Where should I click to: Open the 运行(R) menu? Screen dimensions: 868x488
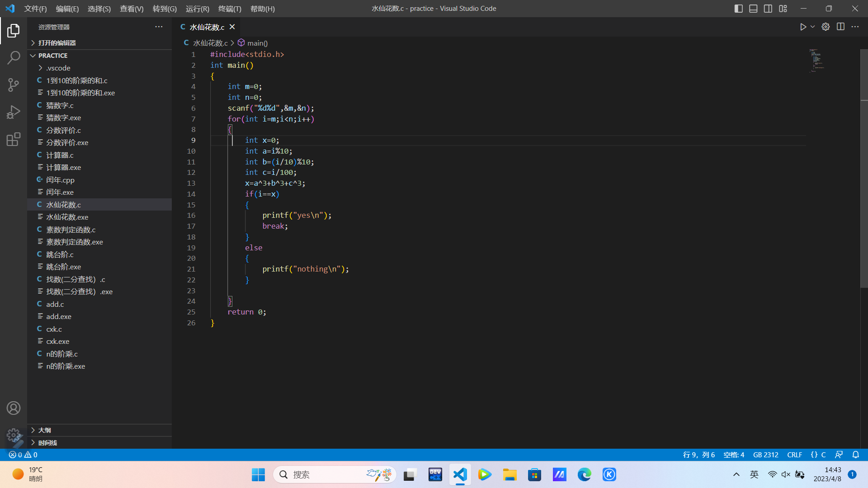tap(197, 9)
